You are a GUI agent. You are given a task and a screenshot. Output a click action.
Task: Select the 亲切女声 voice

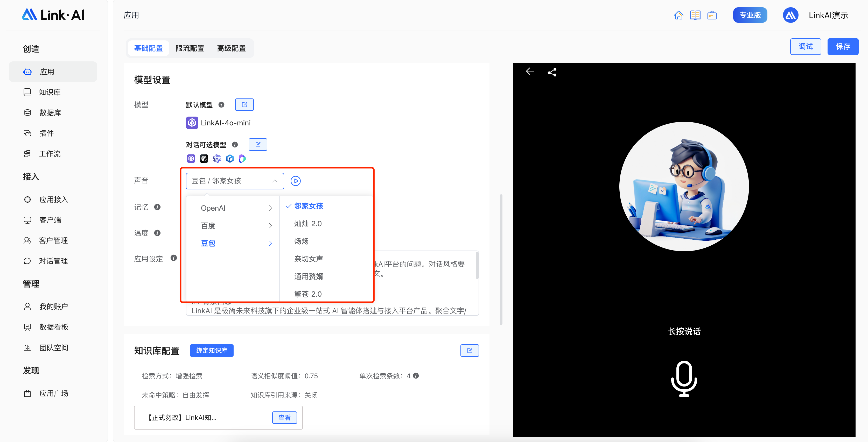326,259
